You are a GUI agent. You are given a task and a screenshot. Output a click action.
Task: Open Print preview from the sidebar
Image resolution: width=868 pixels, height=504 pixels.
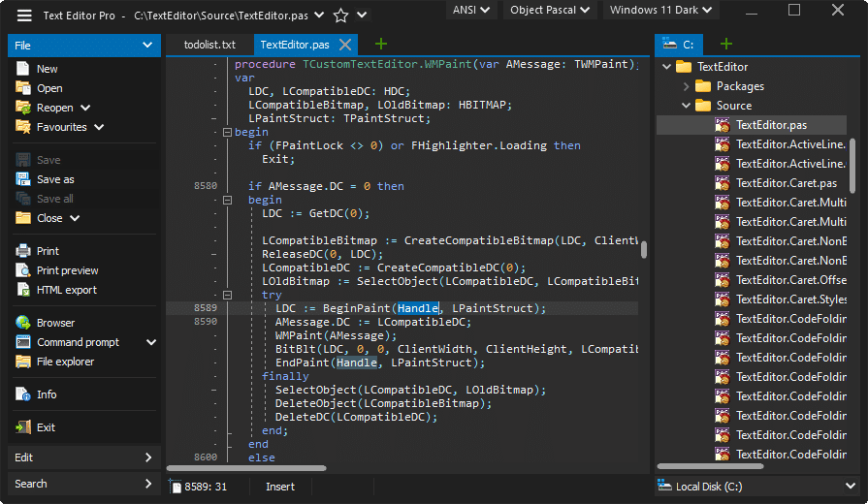[x=67, y=270]
